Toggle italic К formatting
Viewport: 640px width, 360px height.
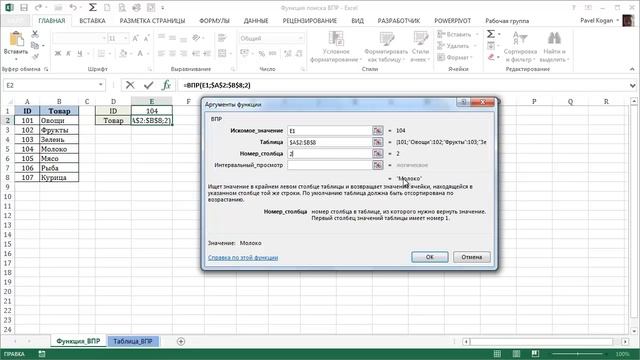click(69, 53)
